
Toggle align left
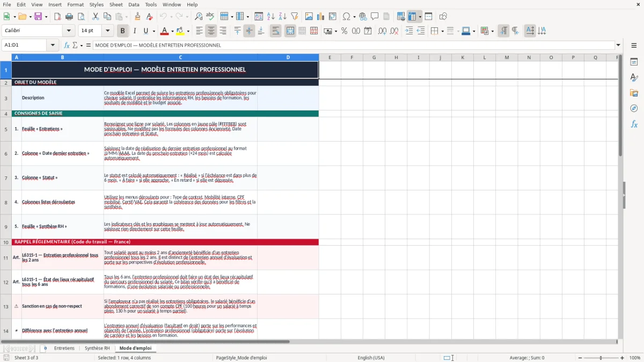coord(199,31)
